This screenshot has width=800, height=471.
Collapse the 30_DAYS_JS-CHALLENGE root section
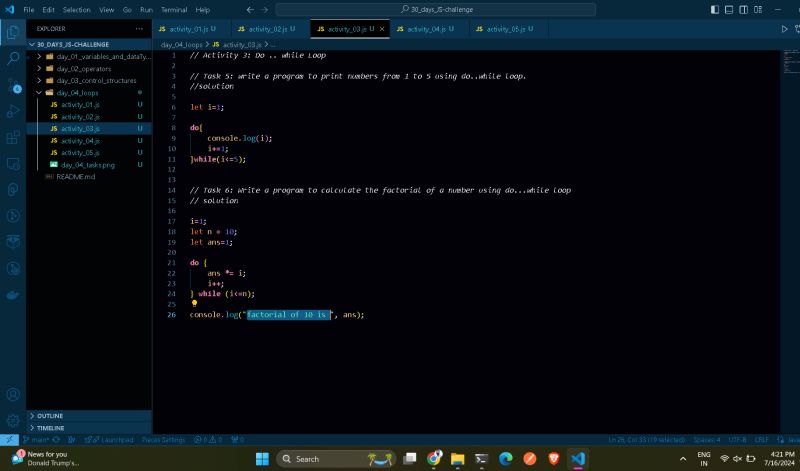click(x=89, y=44)
